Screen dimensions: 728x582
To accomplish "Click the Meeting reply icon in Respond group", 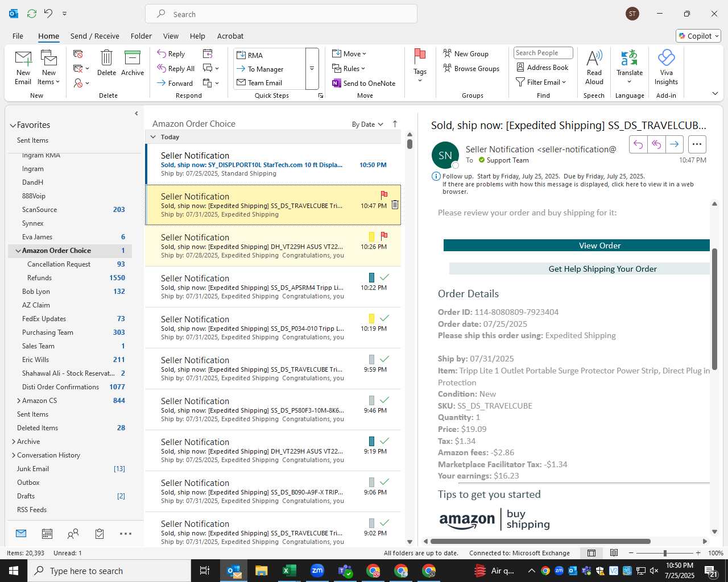I will coord(208,53).
